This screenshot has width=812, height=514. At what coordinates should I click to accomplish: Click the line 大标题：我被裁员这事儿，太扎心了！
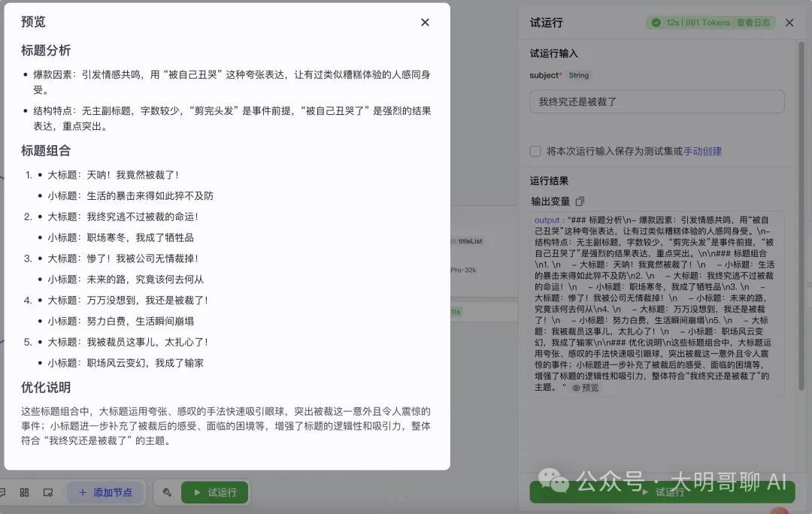[x=128, y=342]
